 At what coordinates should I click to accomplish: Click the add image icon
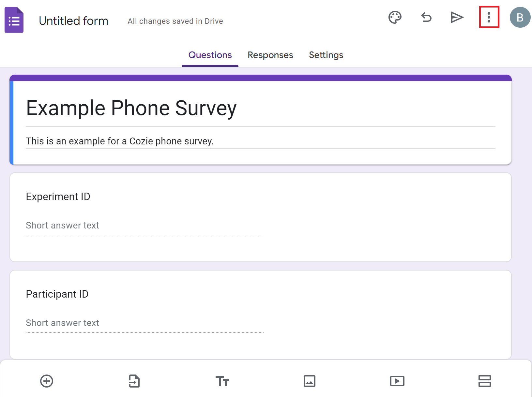(309, 381)
